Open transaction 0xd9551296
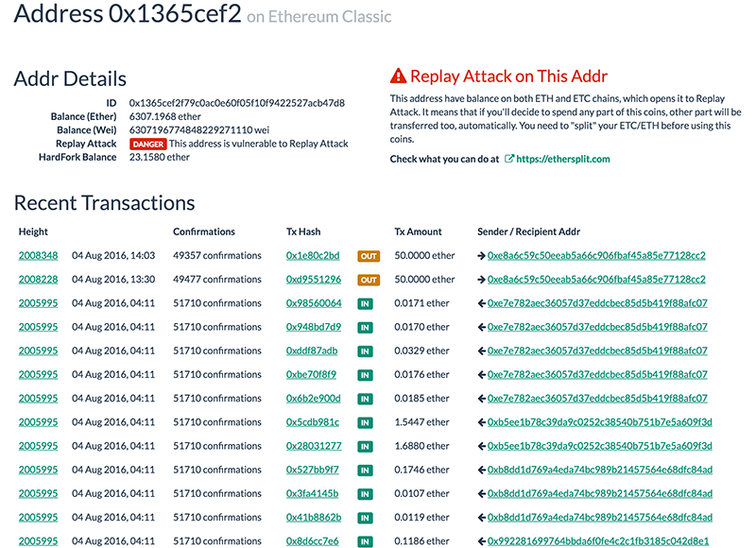 click(x=314, y=280)
